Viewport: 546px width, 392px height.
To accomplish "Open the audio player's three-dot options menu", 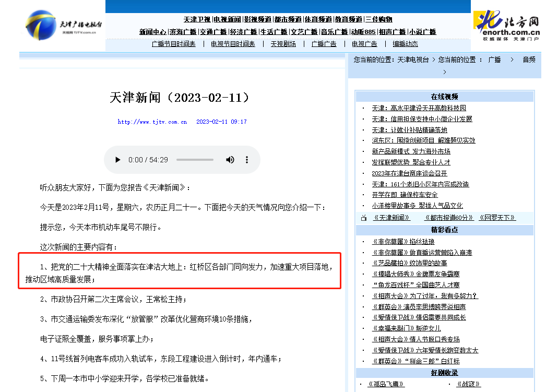I will [x=246, y=160].
